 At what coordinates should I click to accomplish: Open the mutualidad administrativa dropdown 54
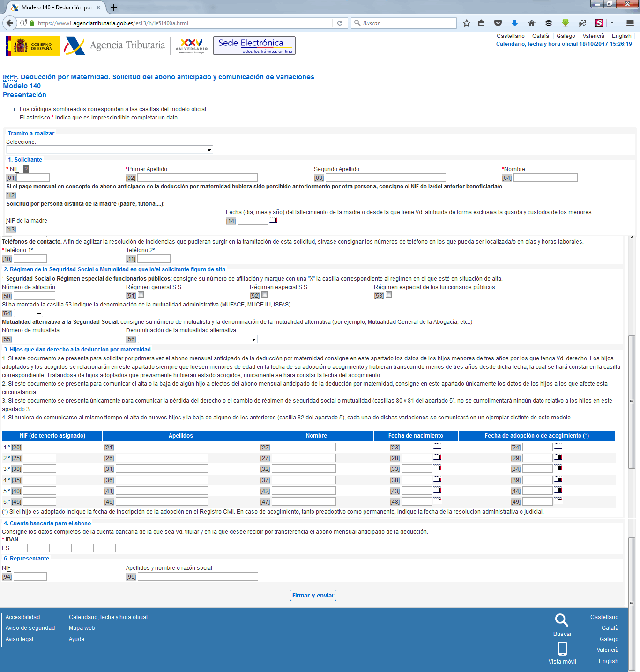[x=29, y=314]
